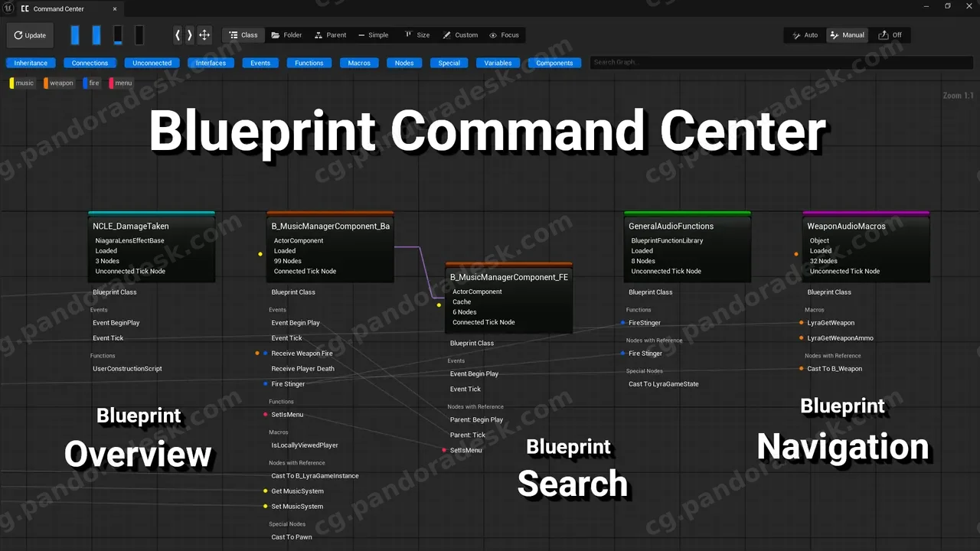
Task: Click orange pin next to LyraGetWeaponAmmo
Action: click(x=801, y=338)
